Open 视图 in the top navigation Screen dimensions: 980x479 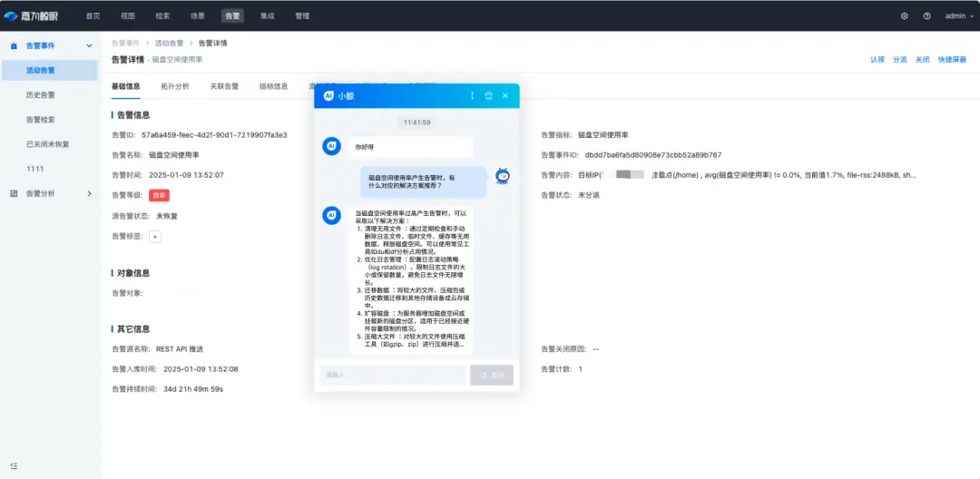click(x=128, y=16)
